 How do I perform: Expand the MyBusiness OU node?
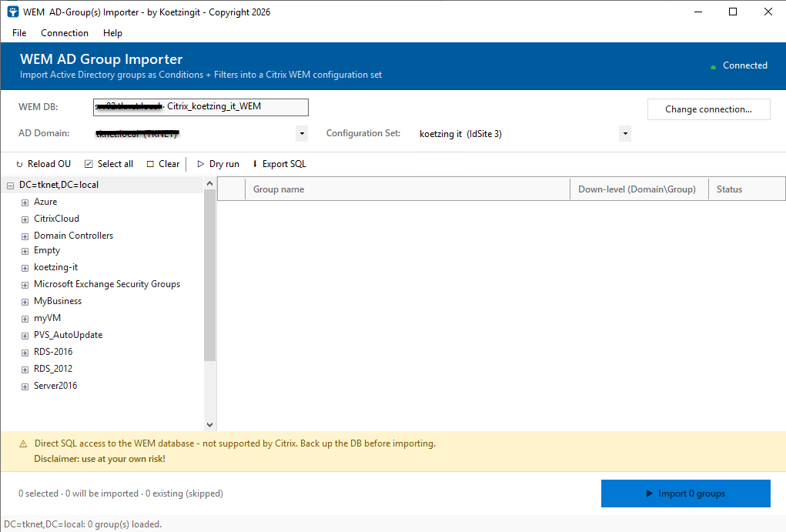pos(25,302)
